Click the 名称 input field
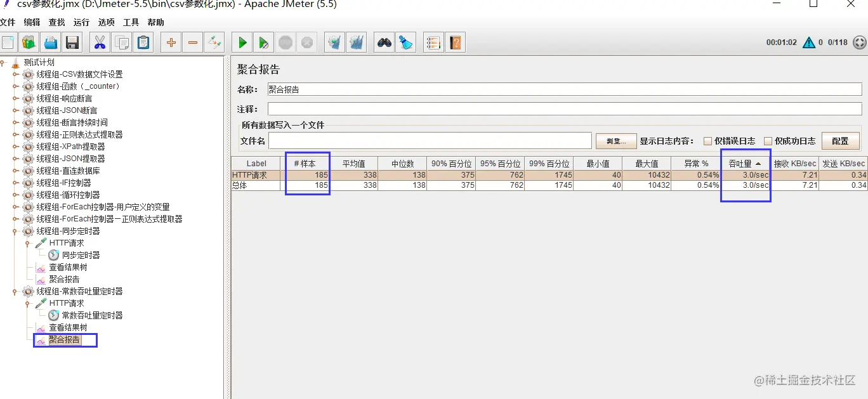Viewport: 868px width, 399px height. pyautogui.click(x=565, y=89)
